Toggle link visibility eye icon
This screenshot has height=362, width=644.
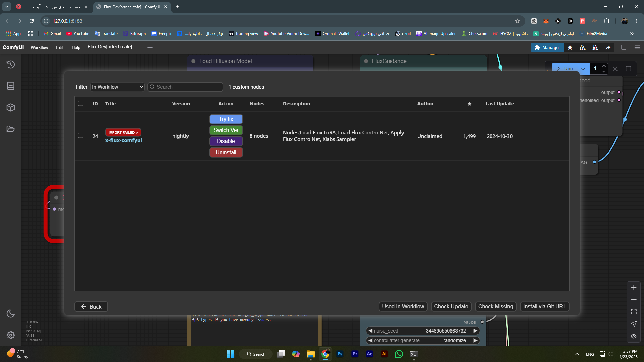[634, 336]
